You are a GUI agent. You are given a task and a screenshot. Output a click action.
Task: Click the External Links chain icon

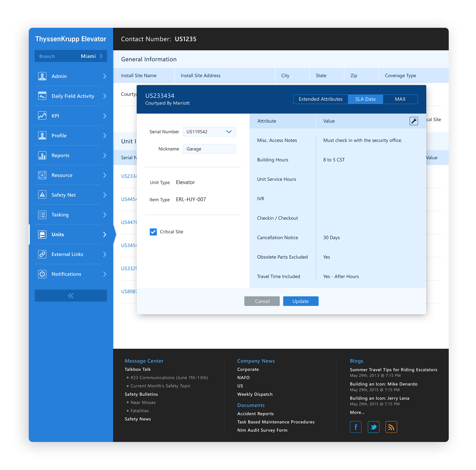coord(42,254)
